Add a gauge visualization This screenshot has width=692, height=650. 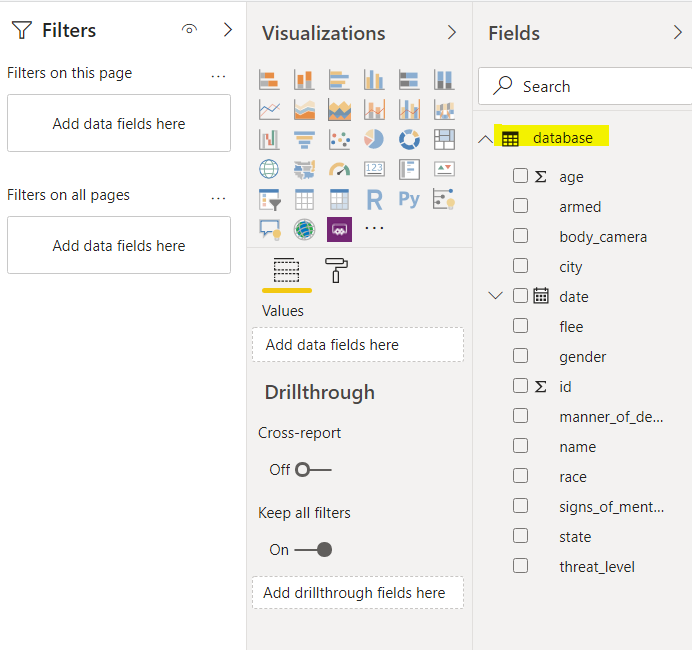pos(339,169)
